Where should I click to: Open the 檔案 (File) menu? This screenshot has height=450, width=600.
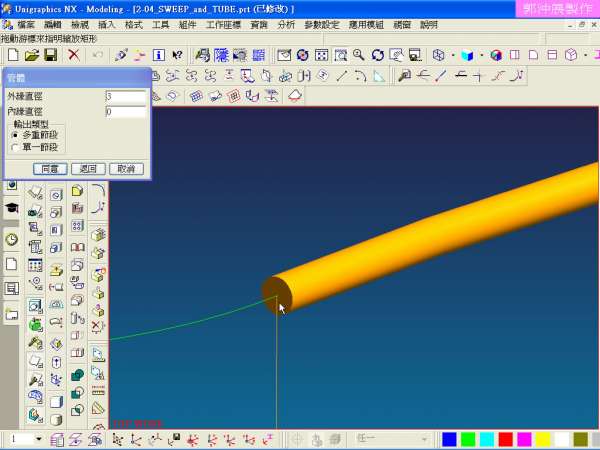point(26,25)
